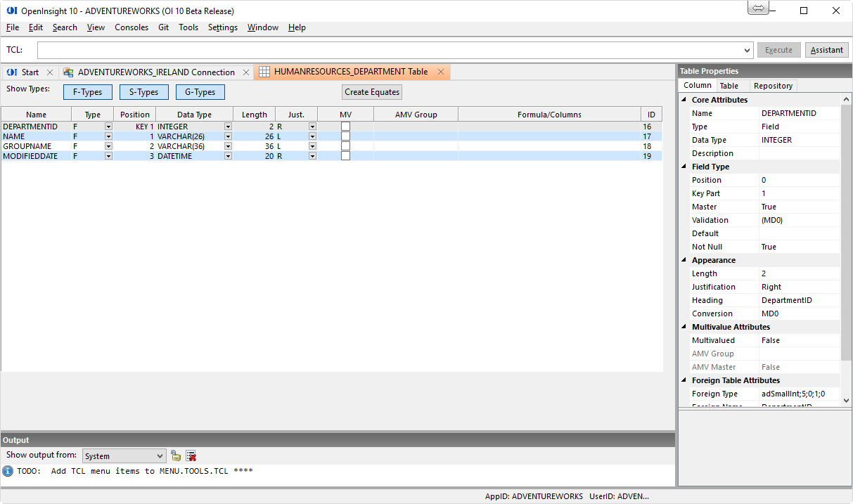853x504 pixels.
Task: Select the Column properties tab
Action: point(698,85)
